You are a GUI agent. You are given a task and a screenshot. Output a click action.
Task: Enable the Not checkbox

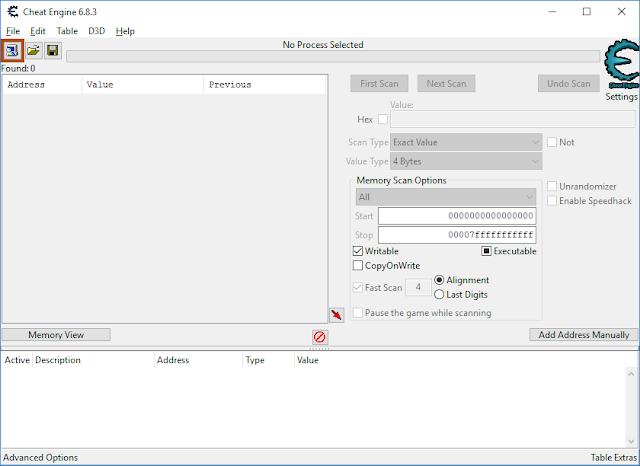pos(552,142)
